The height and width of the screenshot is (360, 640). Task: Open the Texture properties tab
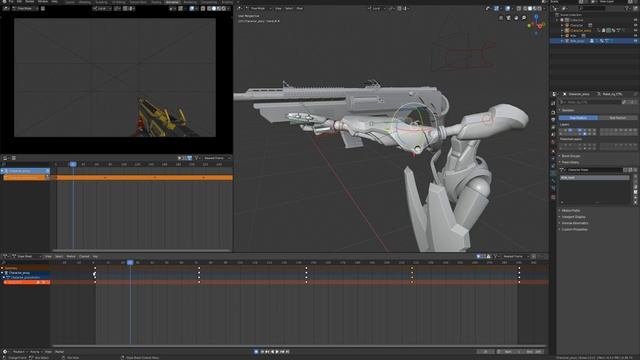(553, 197)
